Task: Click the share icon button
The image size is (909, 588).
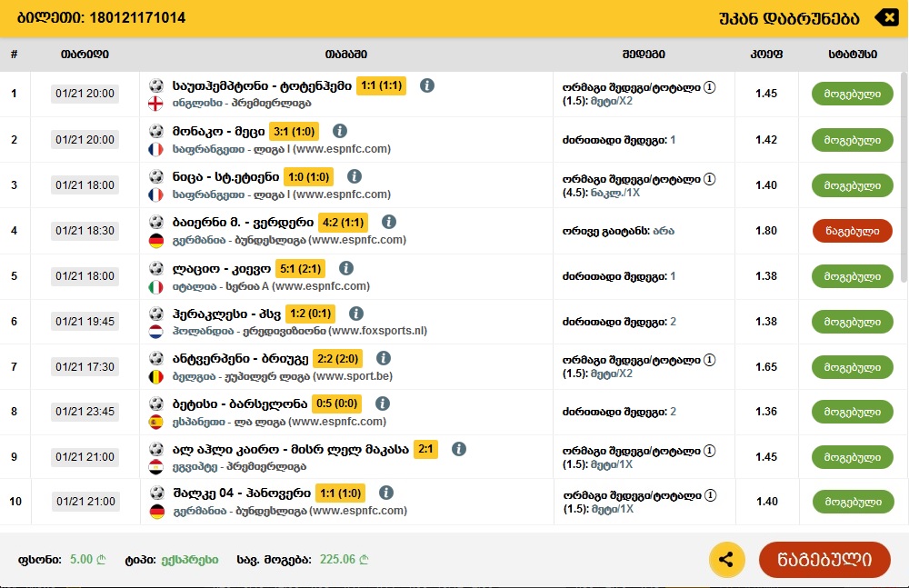Action: 726,559
